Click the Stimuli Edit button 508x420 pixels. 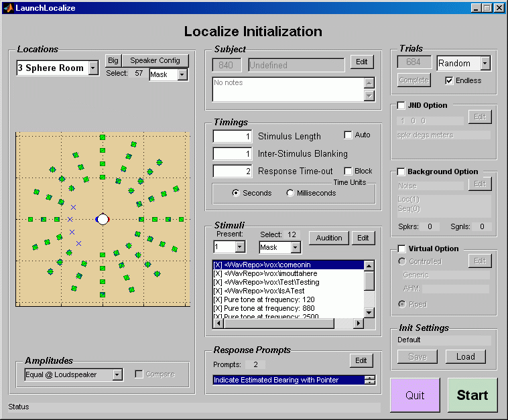(x=363, y=238)
